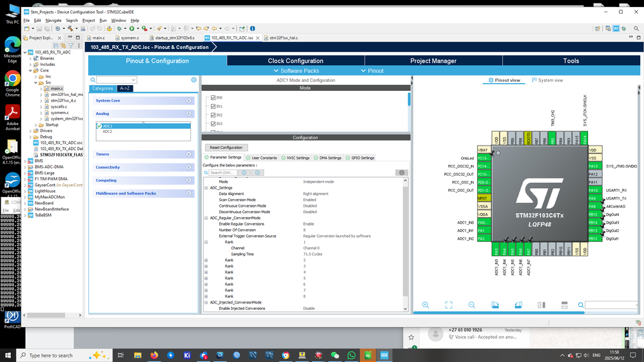
Task: Click the Link with Editor icon in Project Explorer
Action: (x=63, y=46)
